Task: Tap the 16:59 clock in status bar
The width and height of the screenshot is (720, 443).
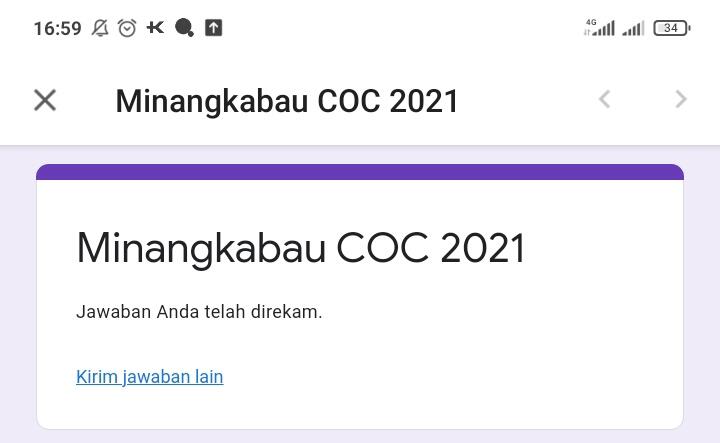Action: coord(57,28)
